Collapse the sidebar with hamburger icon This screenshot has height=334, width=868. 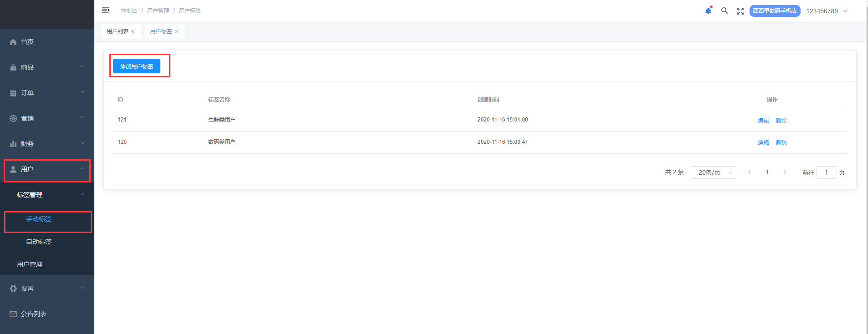pos(106,10)
